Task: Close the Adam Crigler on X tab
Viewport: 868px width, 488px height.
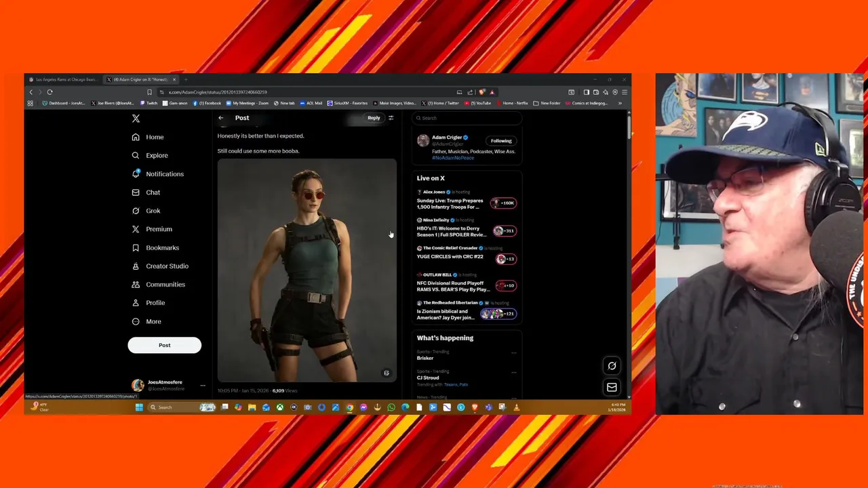Action: [x=174, y=79]
